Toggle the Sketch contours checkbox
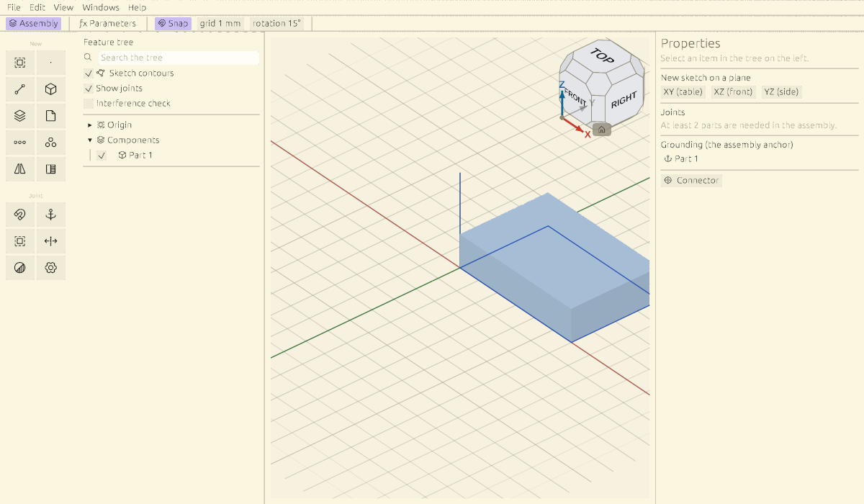 pyautogui.click(x=89, y=73)
